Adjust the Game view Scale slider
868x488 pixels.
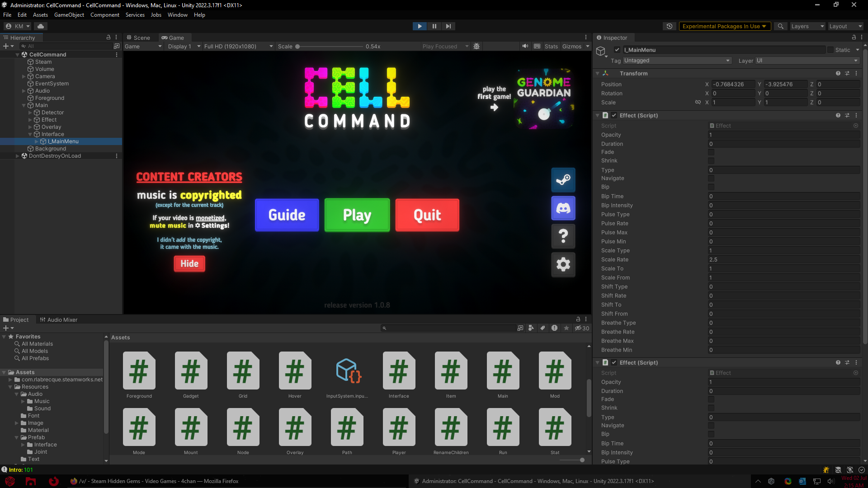(329, 47)
